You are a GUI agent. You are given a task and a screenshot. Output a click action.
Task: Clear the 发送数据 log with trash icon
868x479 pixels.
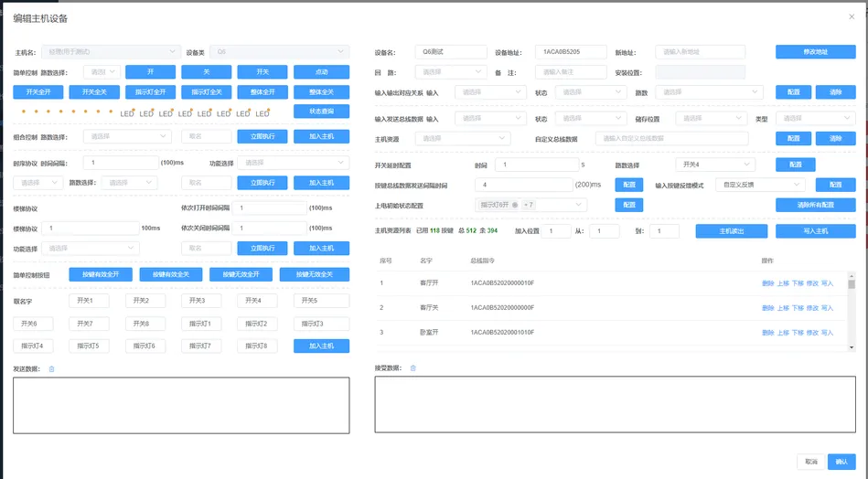[x=51, y=369]
